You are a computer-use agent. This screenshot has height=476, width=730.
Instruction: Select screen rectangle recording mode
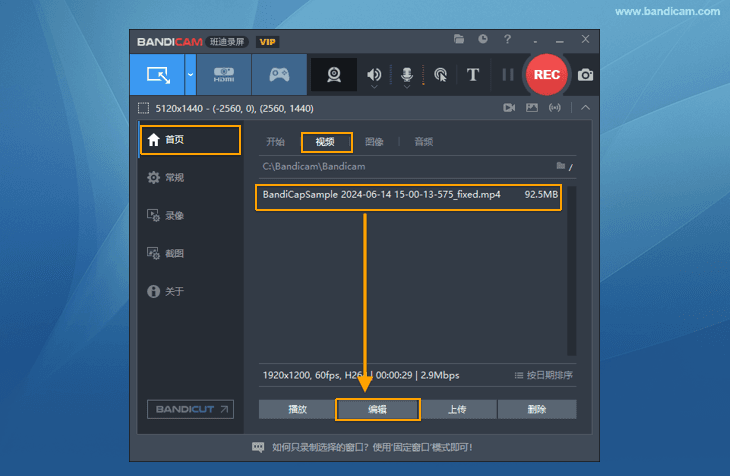pos(157,75)
